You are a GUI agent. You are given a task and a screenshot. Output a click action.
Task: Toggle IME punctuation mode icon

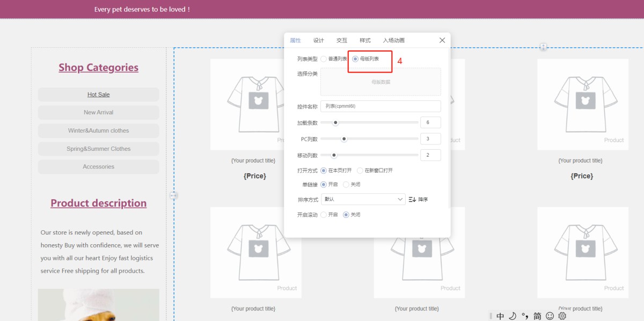coord(524,316)
